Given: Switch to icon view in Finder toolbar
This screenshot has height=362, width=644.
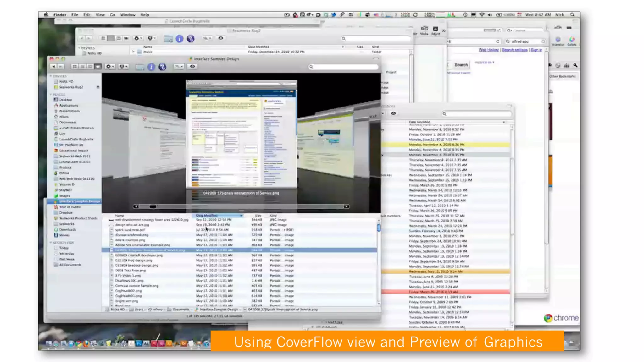Looking at the screenshot, I should 75,66.
